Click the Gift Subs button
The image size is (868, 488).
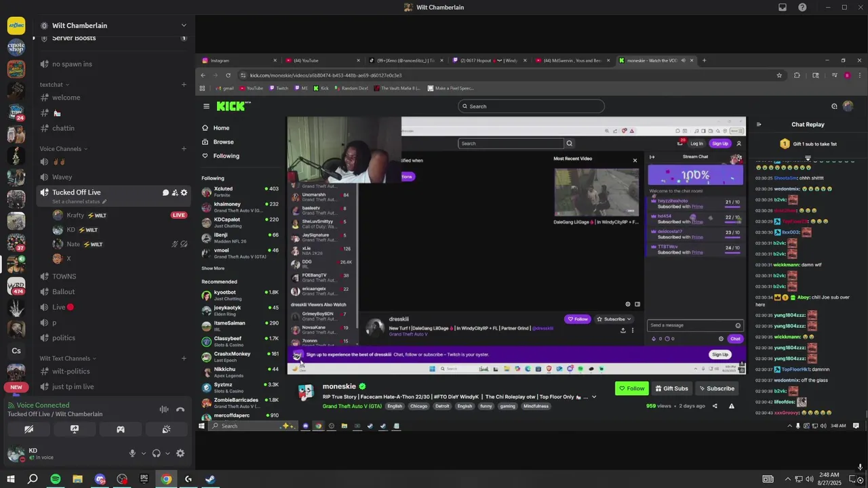[x=671, y=388]
